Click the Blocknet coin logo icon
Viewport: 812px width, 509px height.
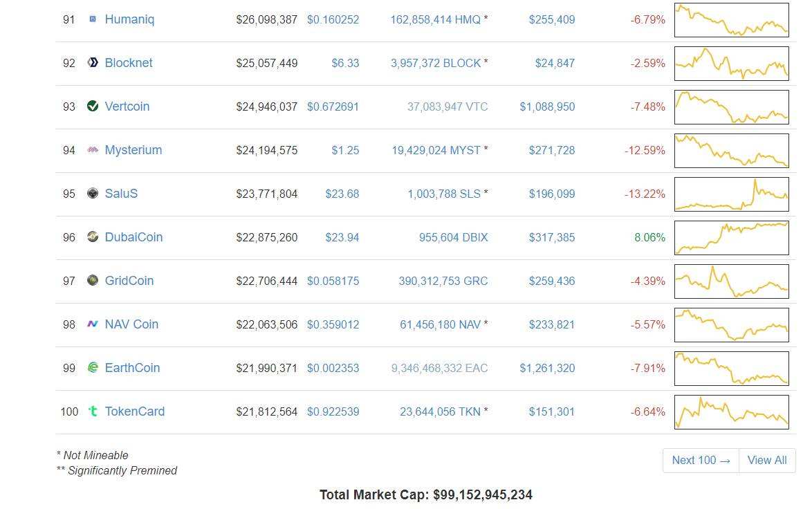(x=93, y=63)
